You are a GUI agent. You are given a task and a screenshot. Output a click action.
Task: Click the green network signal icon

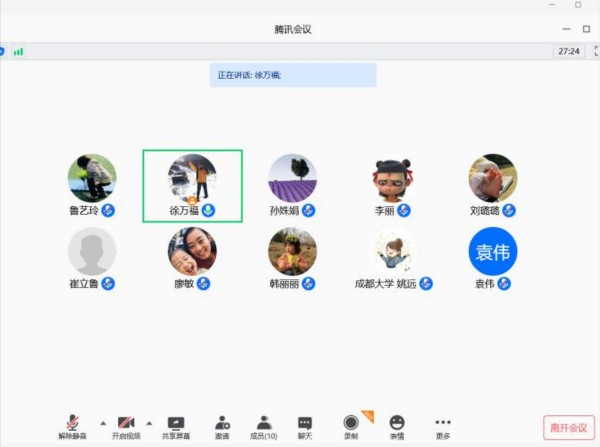(x=18, y=51)
